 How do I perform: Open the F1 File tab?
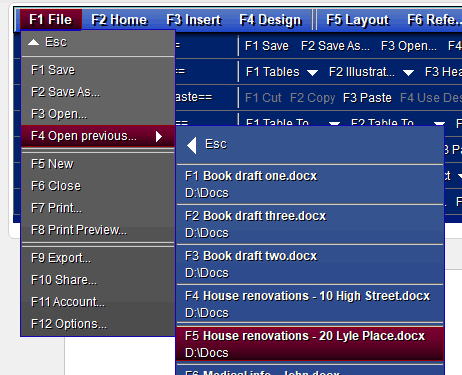click(51, 20)
